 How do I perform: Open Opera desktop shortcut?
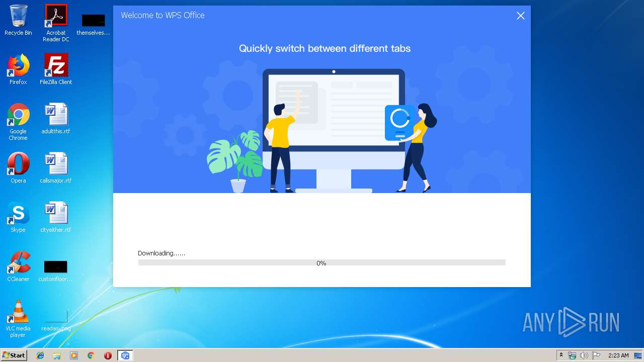pos(18,168)
